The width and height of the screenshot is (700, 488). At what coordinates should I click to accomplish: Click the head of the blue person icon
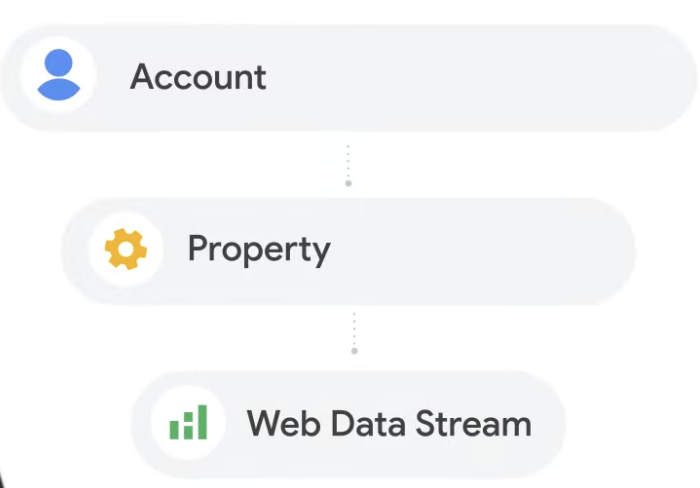pos(58,63)
